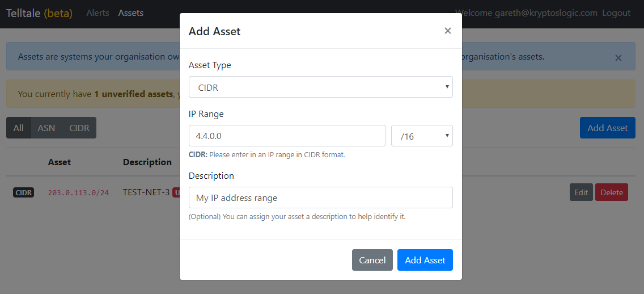644x294 pixels.
Task: Click Cancel in the Add Asset dialog
Action: (372, 260)
